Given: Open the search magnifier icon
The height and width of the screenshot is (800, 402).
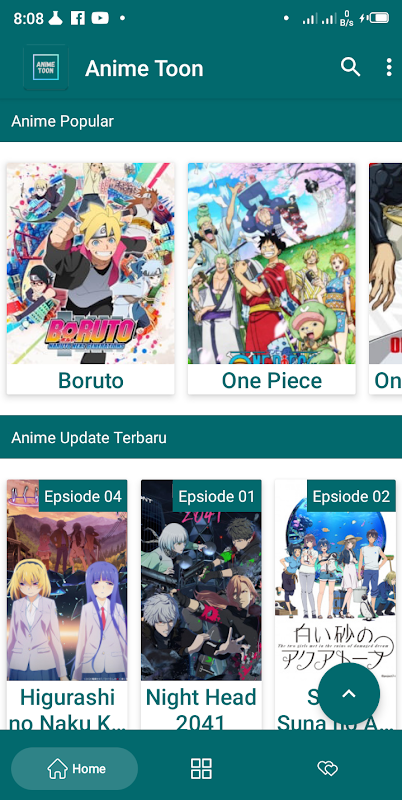Looking at the screenshot, I should pos(350,67).
